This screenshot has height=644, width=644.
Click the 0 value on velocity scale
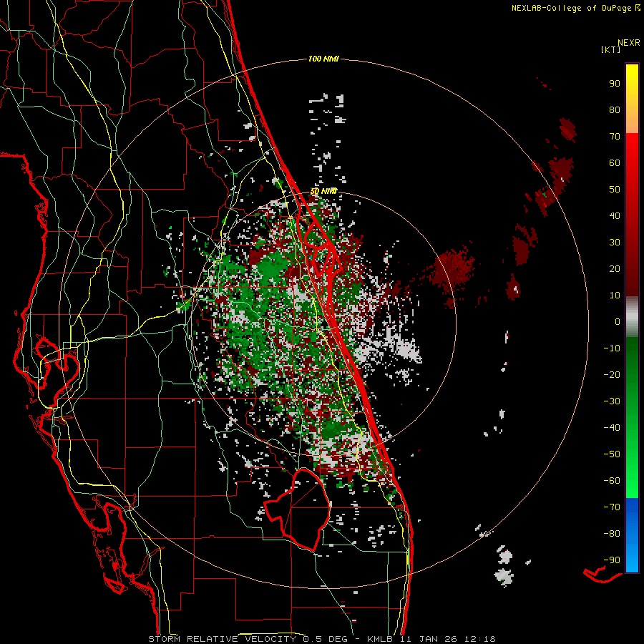point(618,321)
